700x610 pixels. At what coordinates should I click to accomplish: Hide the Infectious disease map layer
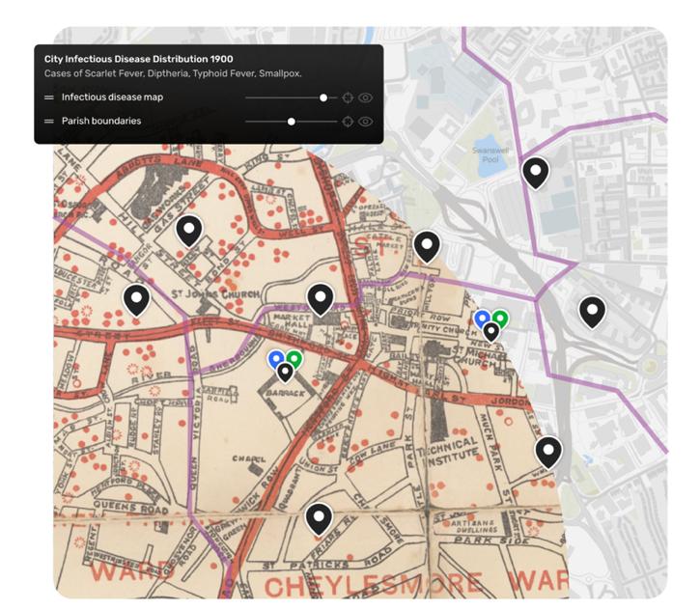coord(366,97)
